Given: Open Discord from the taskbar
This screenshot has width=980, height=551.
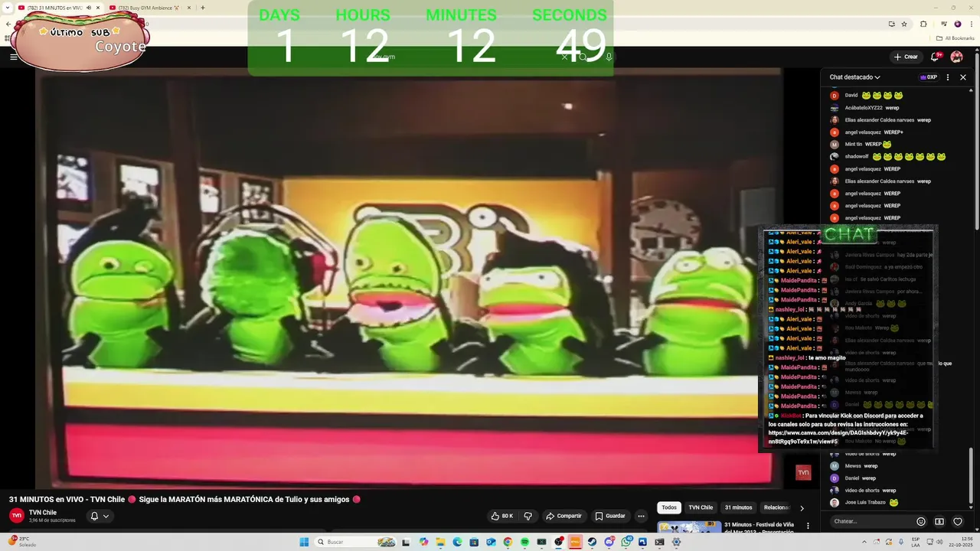Looking at the screenshot, I should tap(609, 542).
